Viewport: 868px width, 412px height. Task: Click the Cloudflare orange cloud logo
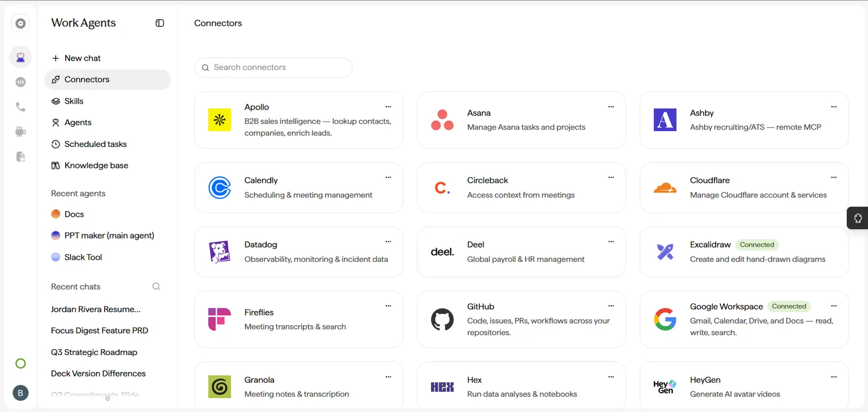[665, 188]
